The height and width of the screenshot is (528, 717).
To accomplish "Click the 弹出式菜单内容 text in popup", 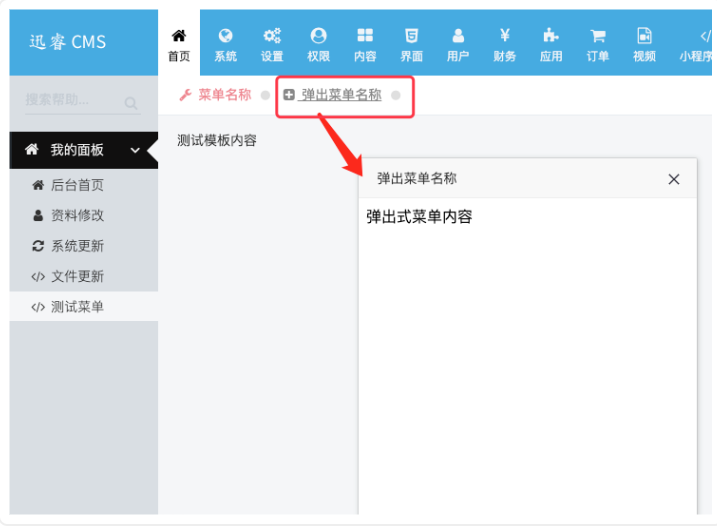I will 419,217.
